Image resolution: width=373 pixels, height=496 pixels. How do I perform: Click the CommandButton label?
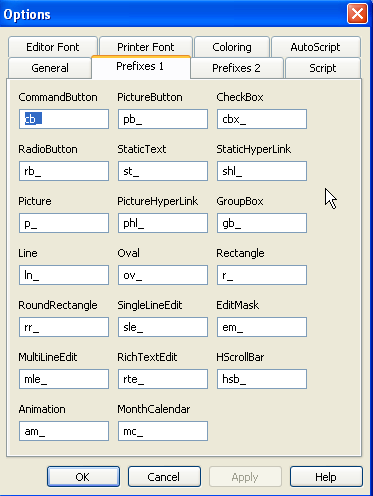[x=58, y=97]
